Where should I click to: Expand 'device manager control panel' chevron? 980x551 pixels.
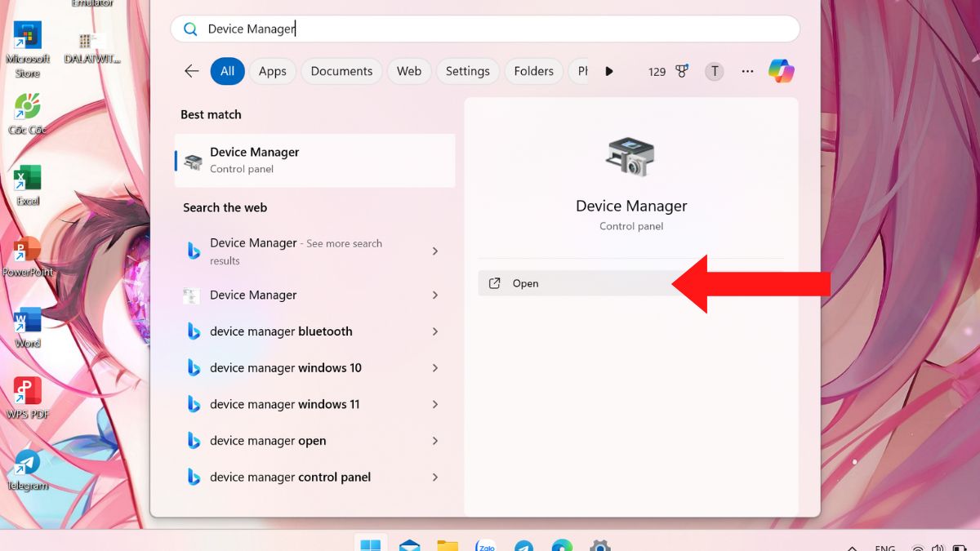(435, 477)
